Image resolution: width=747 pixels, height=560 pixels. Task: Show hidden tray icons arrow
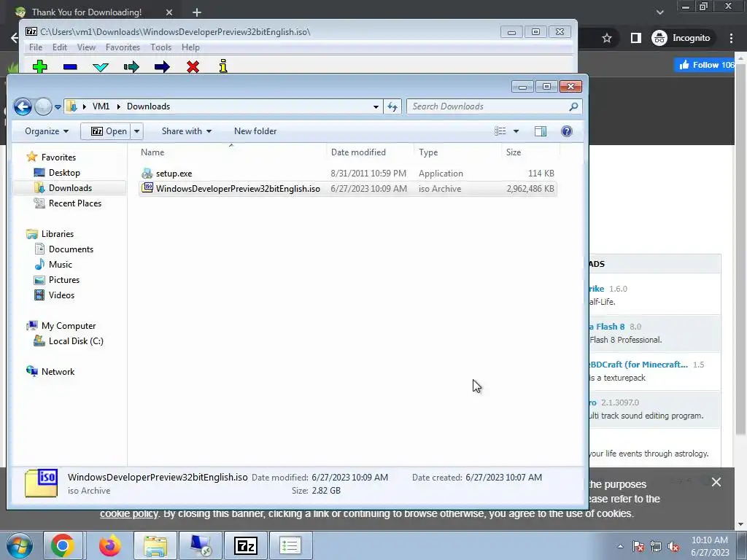tap(620, 546)
